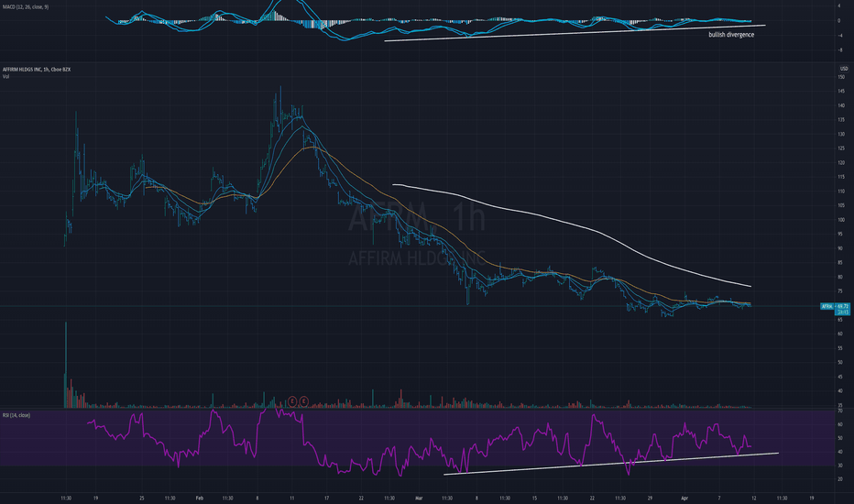Click the Apr date label on time axis
This screenshot has height=504, width=854.
point(684,498)
